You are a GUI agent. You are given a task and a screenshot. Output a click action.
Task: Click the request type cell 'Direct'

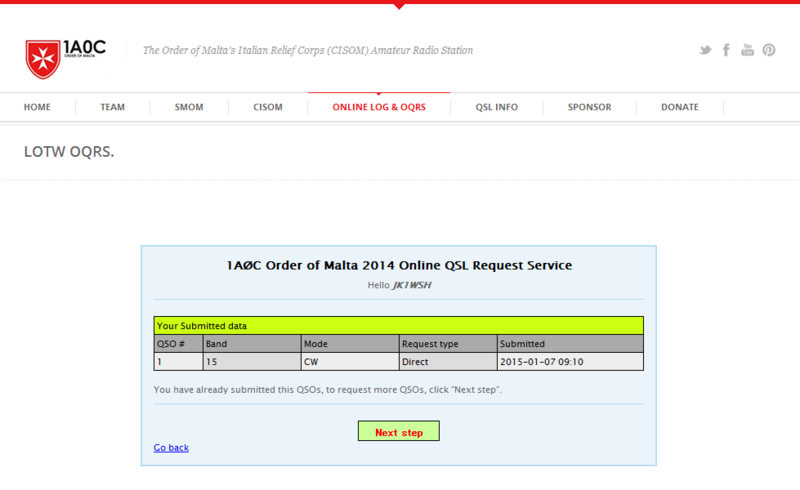[x=448, y=361]
